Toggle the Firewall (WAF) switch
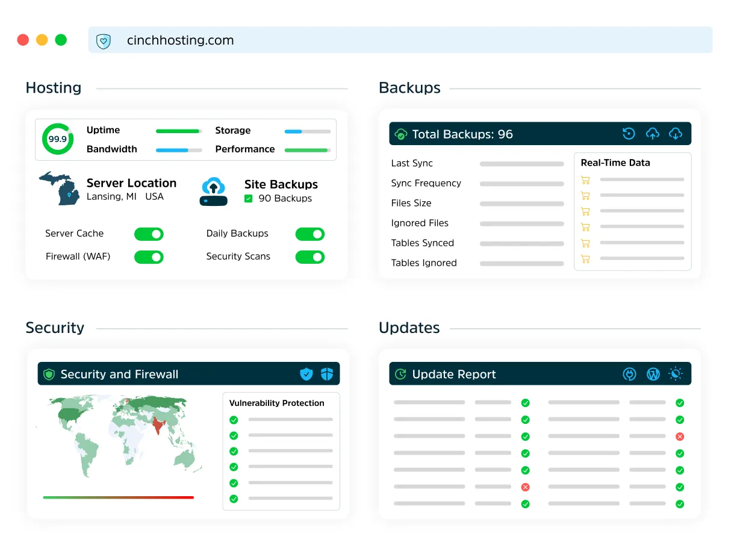 click(x=149, y=257)
